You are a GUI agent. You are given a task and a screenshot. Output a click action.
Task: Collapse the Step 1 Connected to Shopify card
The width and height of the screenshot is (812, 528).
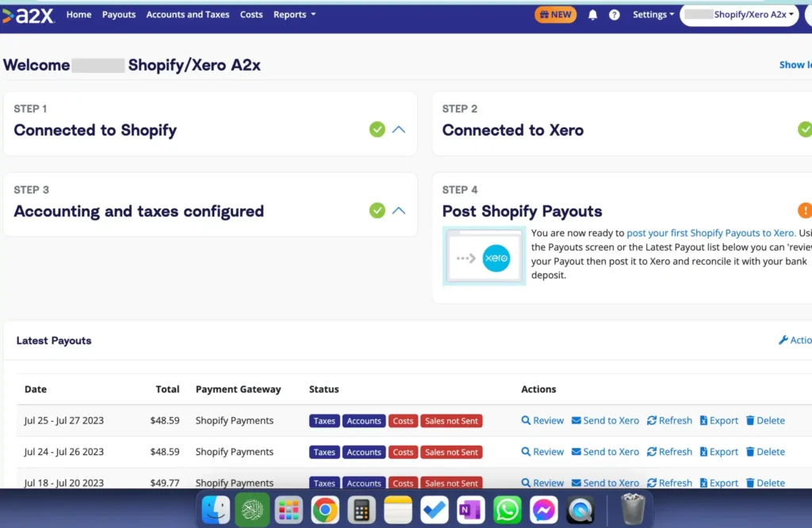(398, 129)
